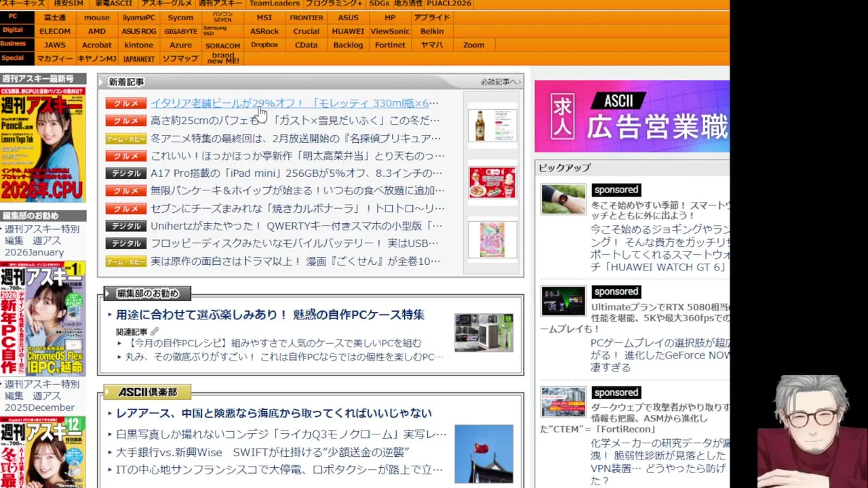Viewport: 868px width, 488px height.
Task: Click the sponsored badge above ダークウェブ FortiRecon article
Action: tap(616, 392)
